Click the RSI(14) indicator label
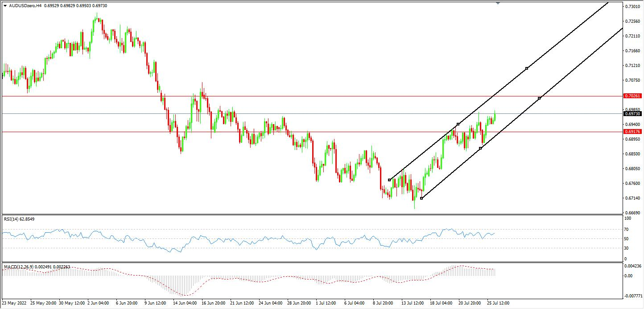The image size is (644, 309). [x=19, y=219]
